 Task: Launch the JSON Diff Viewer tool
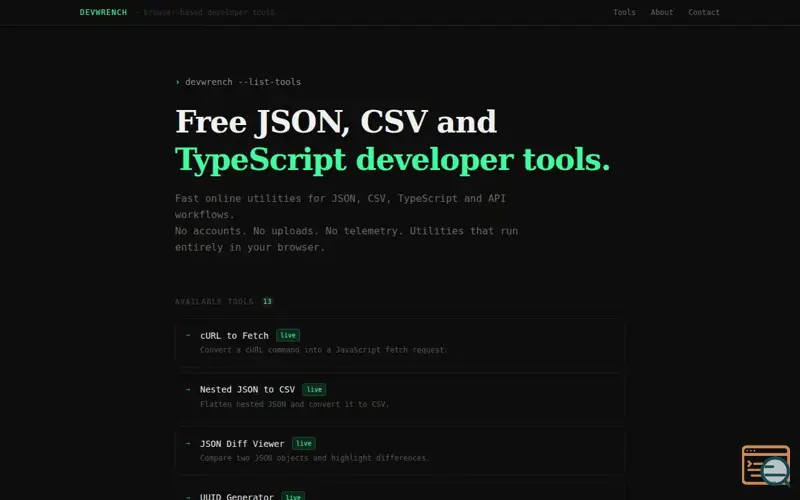[242, 444]
